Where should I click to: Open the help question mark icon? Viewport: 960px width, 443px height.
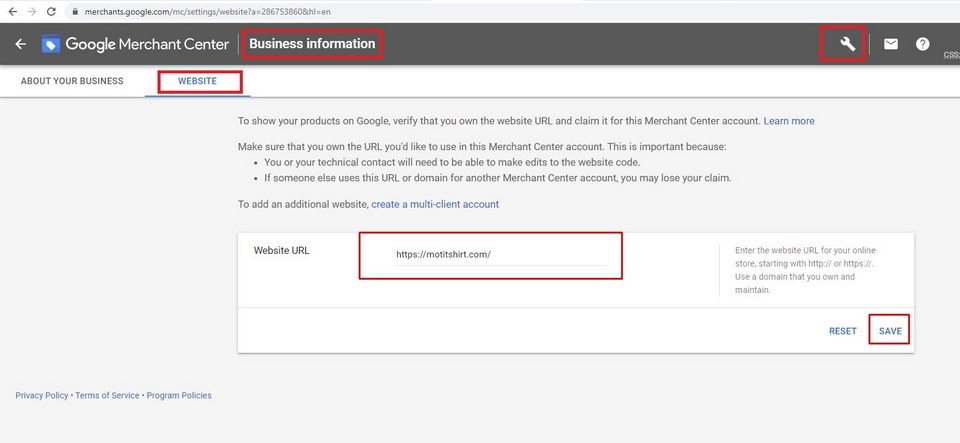[x=923, y=44]
